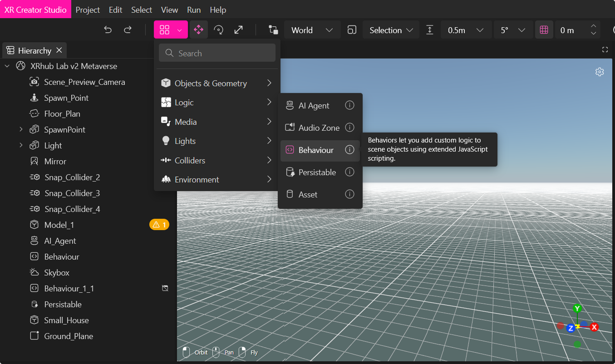Screen dimensions: 615x364
Task: Click the red X axis gizmo handle
Action: click(594, 327)
